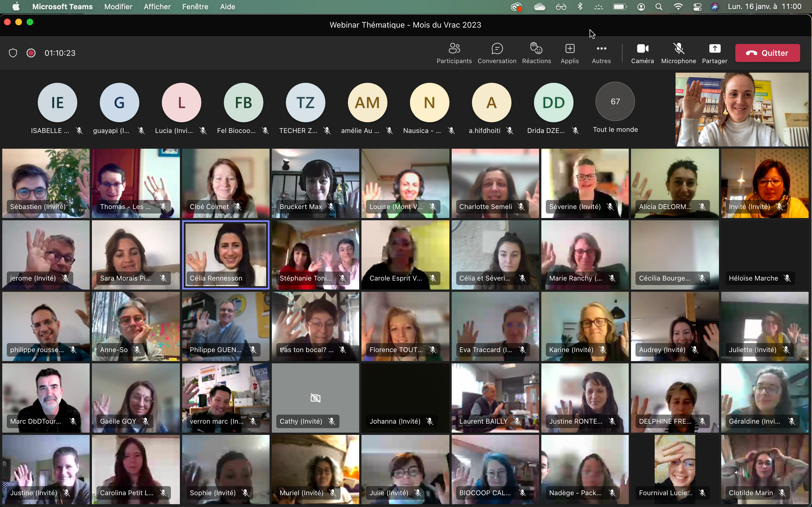Select Célia Rennesson's highlighted video tile
The width and height of the screenshot is (812, 507).
click(226, 254)
